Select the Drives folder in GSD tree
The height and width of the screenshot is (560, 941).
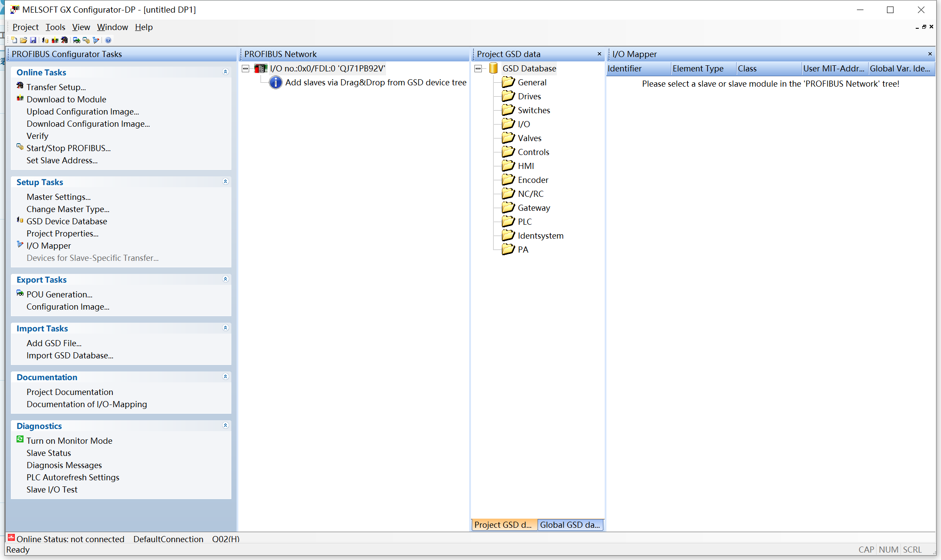click(529, 96)
